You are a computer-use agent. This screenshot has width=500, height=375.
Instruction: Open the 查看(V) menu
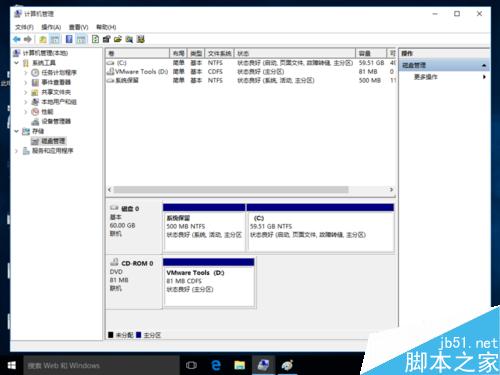(x=78, y=27)
